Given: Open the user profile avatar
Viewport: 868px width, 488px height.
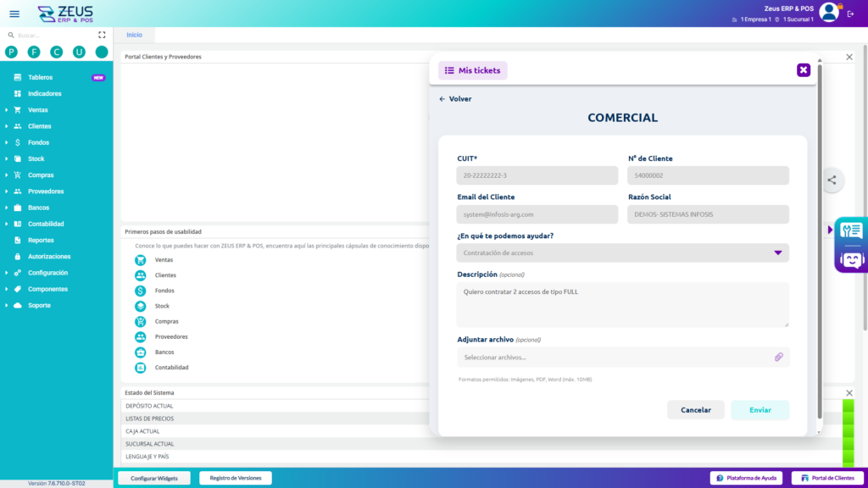Looking at the screenshot, I should pyautogui.click(x=828, y=12).
